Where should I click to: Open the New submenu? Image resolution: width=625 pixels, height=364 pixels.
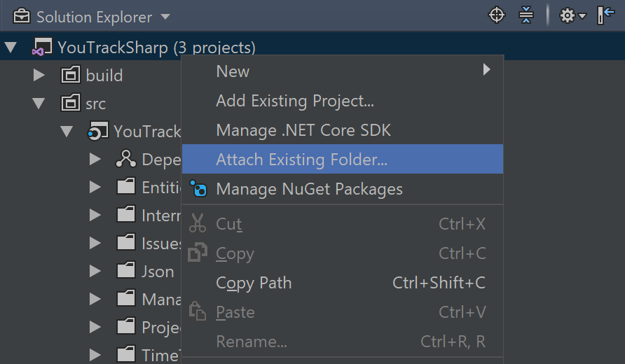pyautogui.click(x=343, y=71)
